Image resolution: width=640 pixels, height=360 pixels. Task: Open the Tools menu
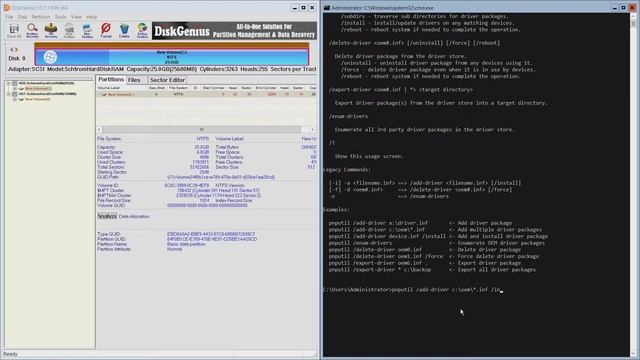(x=60, y=17)
